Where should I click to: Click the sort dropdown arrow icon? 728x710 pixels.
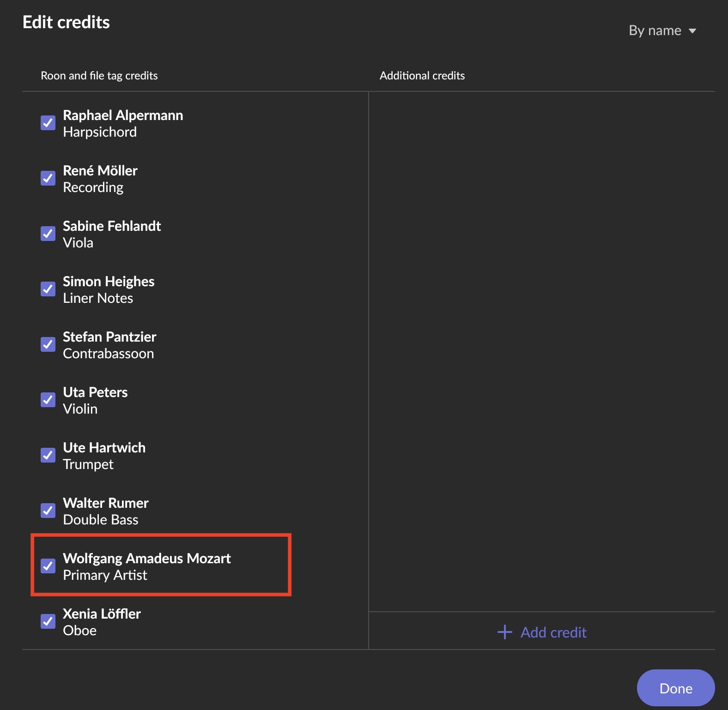click(x=692, y=31)
